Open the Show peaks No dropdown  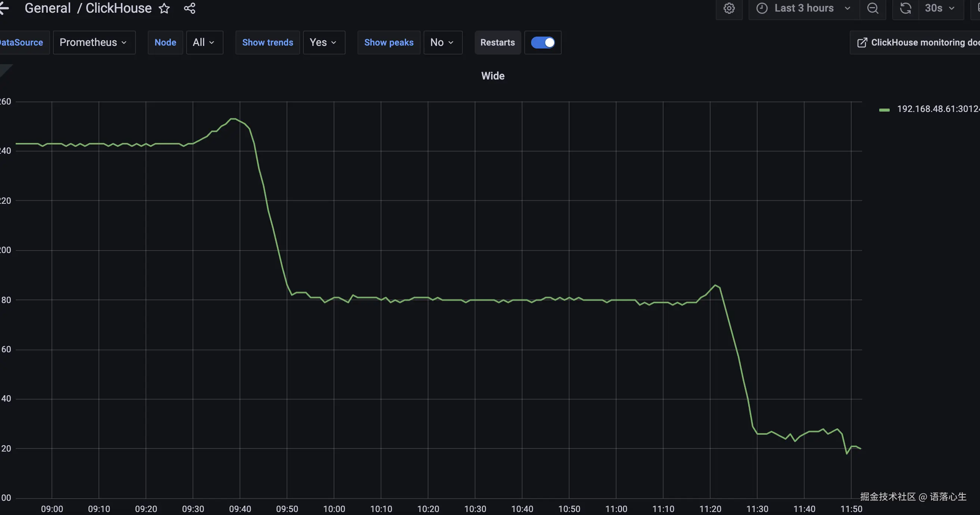pyautogui.click(x=443, y=43)
